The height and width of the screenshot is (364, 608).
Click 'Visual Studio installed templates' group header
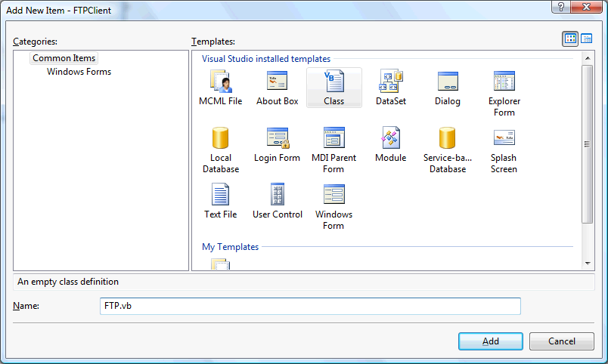[x=266, y=59]
